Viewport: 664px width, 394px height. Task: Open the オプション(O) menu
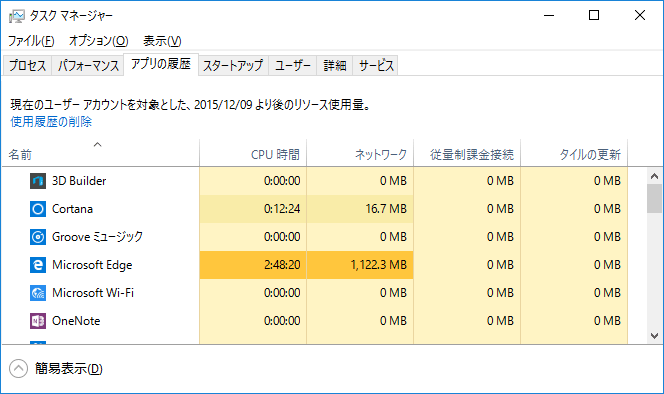[x=98, y=41]
